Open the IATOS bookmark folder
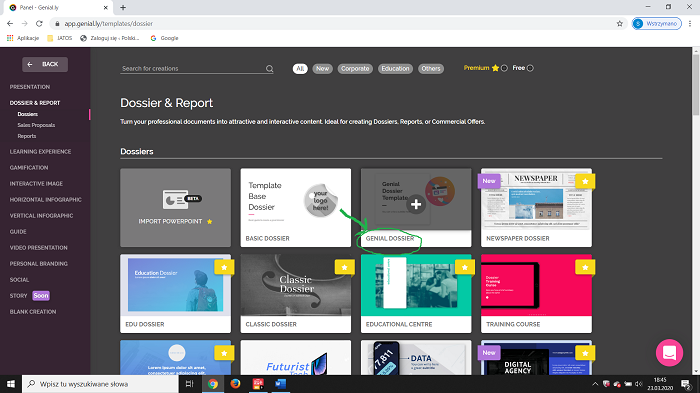This screenshot has width=700, height=393. [x=59, y=38]
